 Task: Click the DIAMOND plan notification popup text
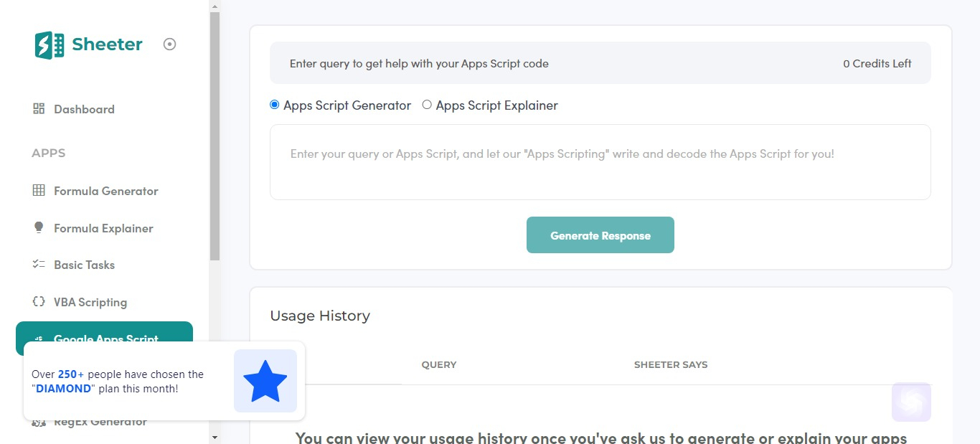pyautogui.click(x=118, y=382)
